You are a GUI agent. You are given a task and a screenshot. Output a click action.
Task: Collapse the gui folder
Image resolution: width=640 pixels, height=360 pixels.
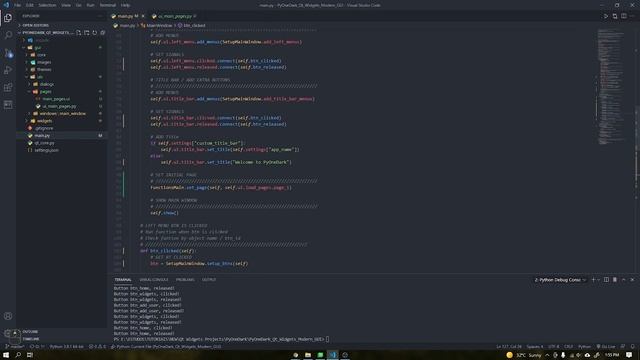click(61, 47)
